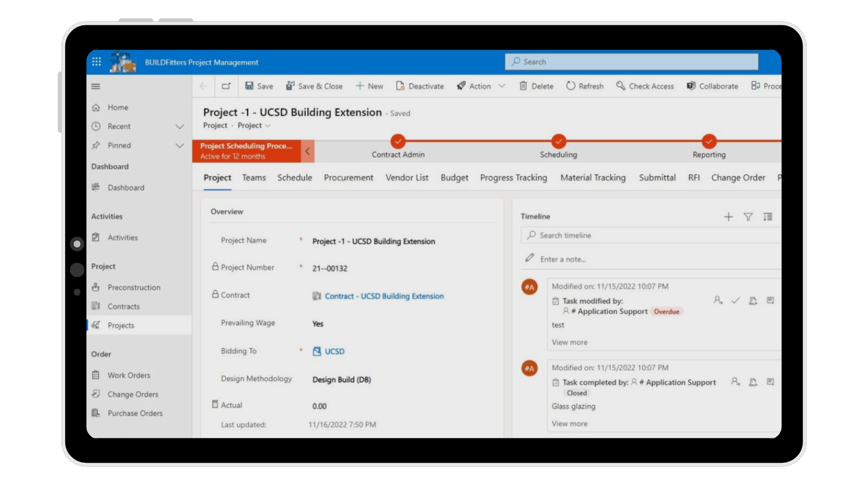Open the timeline filter icon
The height and width of the screenshot is (488, 868).
(748, 217)
